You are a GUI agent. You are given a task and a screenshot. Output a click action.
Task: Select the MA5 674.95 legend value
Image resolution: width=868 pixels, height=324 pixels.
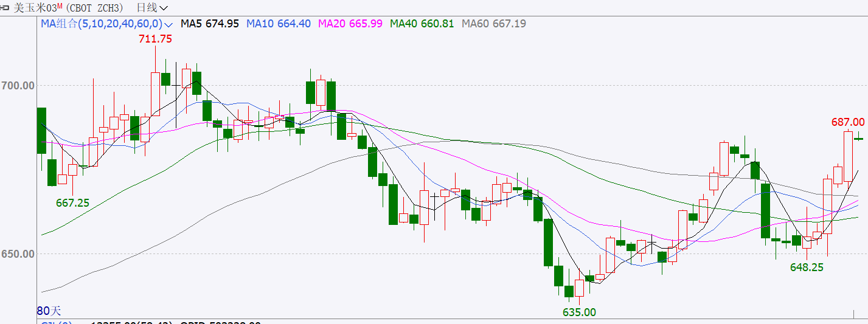pos(210,24)
